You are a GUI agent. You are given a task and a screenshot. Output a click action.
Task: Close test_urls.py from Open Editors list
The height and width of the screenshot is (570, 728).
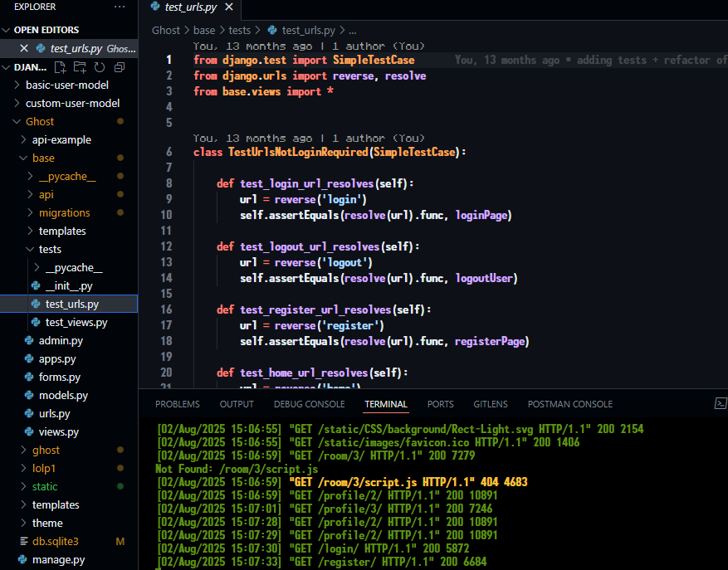[x=24, y=49]
